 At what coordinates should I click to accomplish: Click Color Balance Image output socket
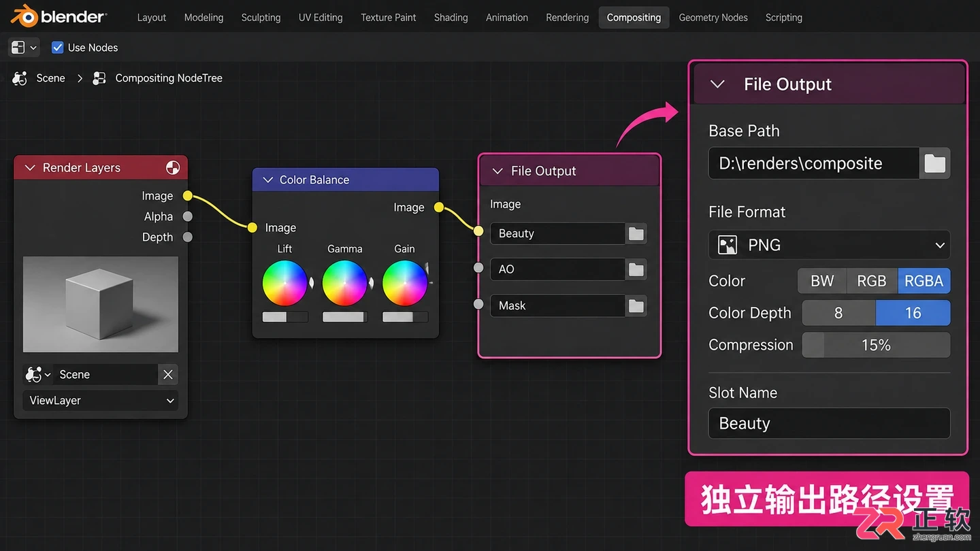coord(439,207)
